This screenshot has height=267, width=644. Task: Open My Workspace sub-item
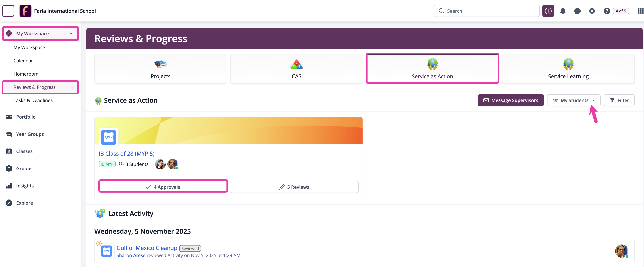[29, 47]
